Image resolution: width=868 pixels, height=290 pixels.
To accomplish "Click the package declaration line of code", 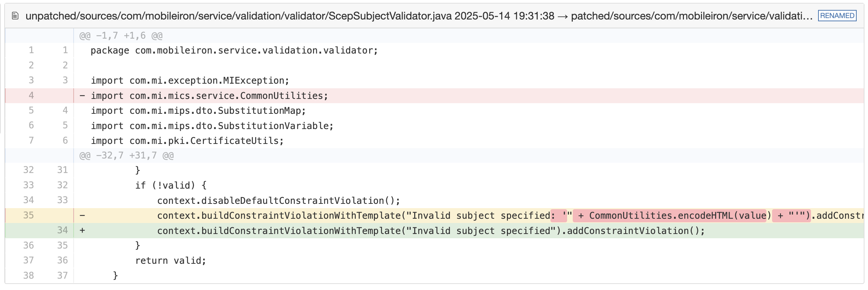I will 234,51.
